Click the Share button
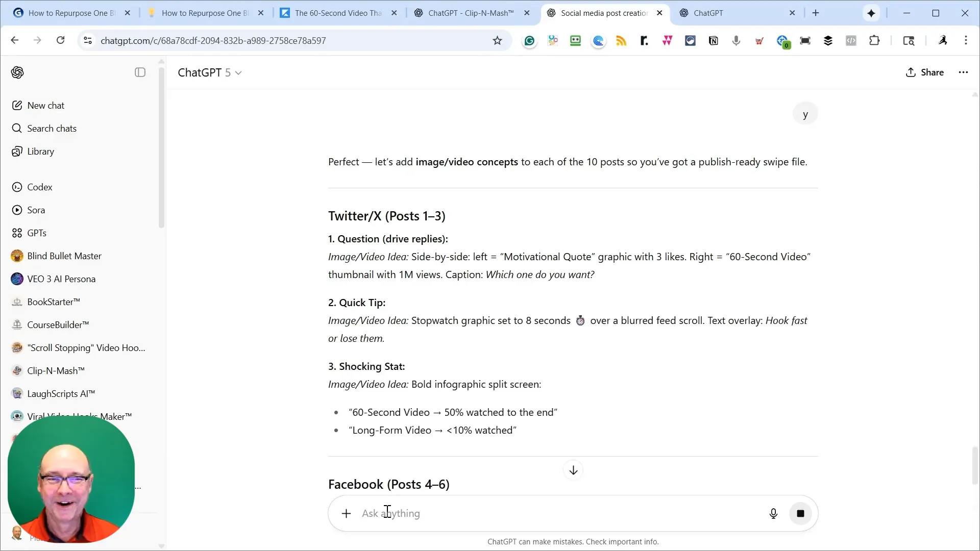 924,72
